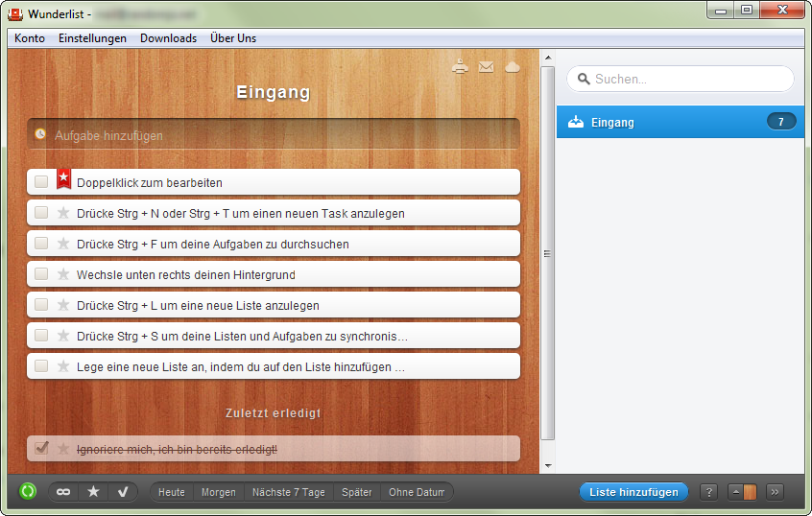
Task: Star the Strg + S synchronis task
Action: 63,336
